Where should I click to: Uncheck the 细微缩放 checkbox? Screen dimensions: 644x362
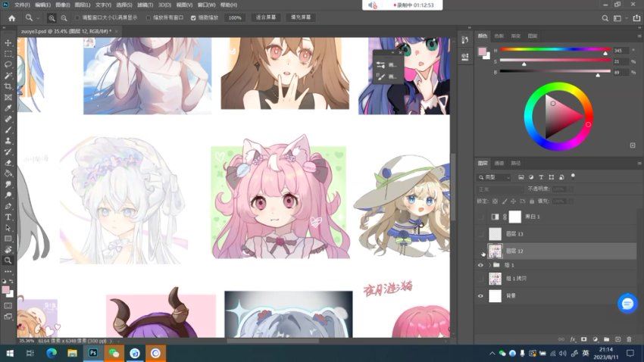tap(193, 18)
